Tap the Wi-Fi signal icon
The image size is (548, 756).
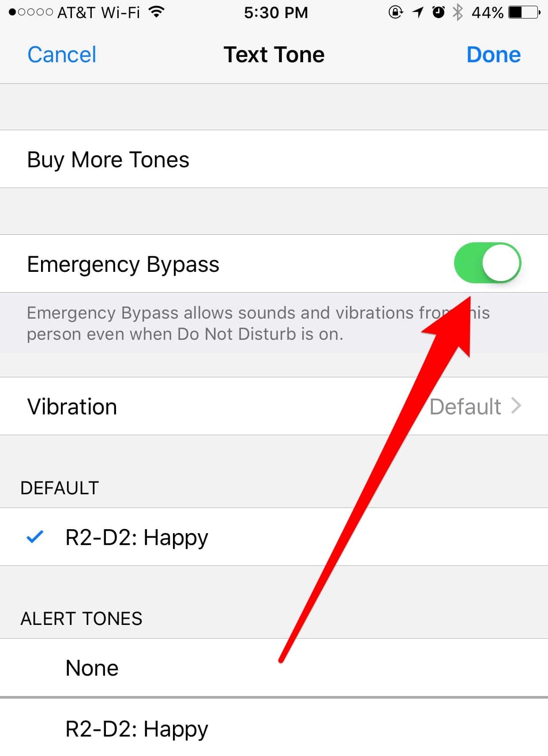point(156,12)
